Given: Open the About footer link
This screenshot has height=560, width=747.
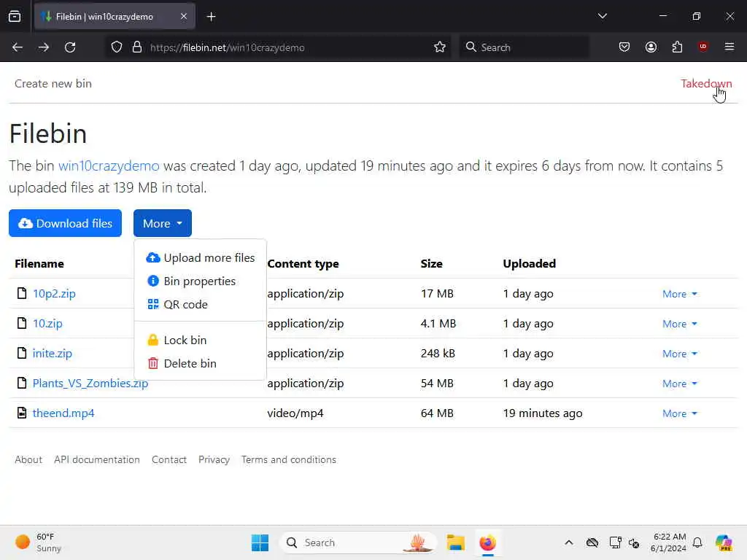Looking at the screenshot, I should [x=28, y=459].
